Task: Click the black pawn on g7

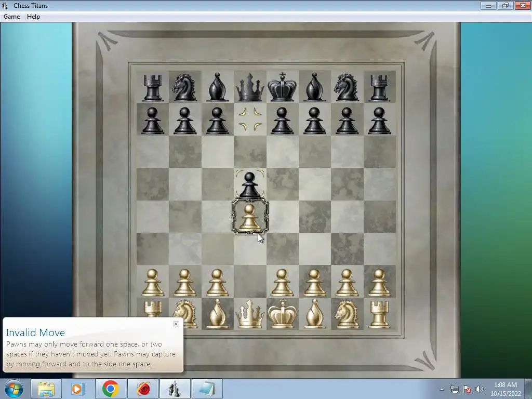Action: [347, 121]
